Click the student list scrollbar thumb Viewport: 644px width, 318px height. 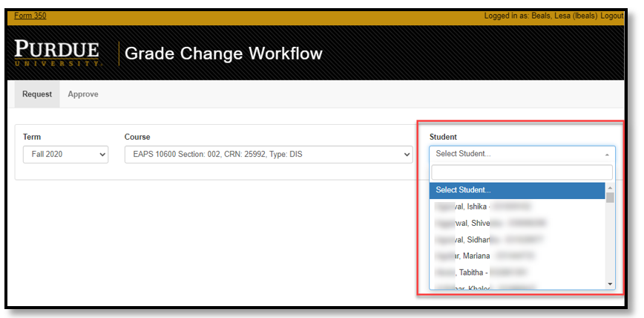[x=611, y=198]
